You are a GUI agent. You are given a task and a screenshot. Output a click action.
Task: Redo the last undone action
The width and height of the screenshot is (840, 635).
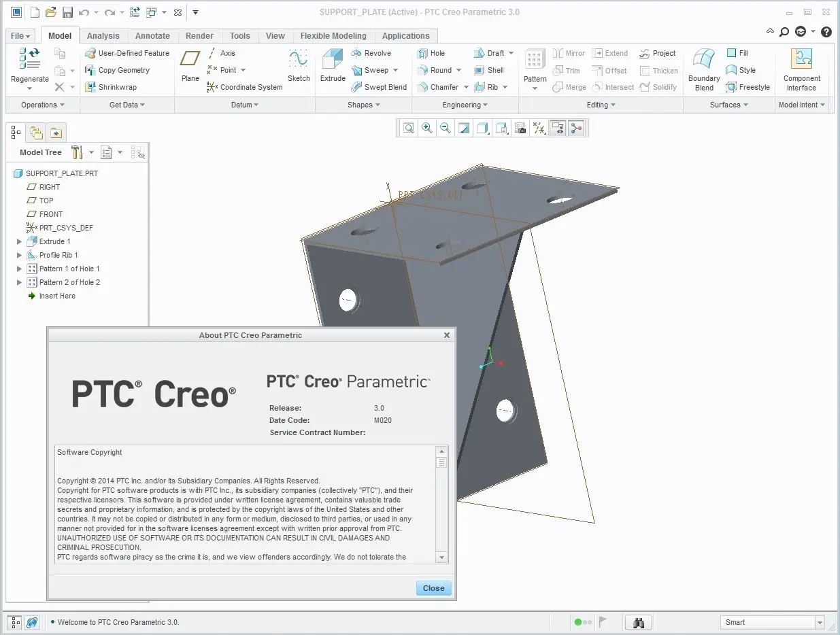tap(110, 12)
